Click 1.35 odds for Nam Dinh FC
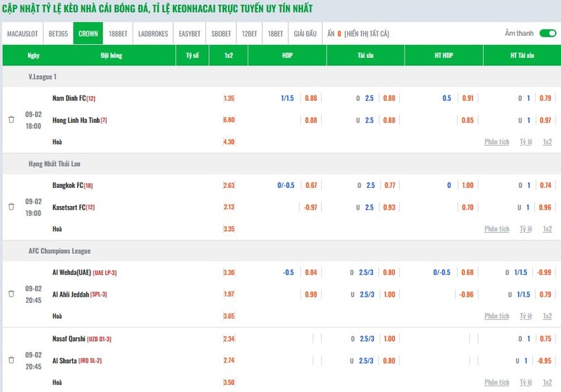Screen dimensions: 561x392 click(229, 98)
